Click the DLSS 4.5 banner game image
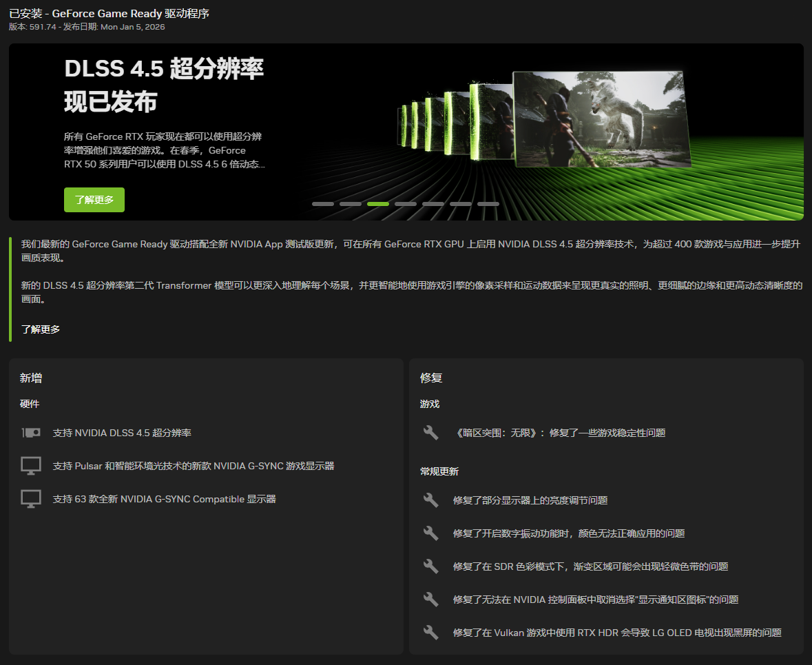The image size is (812, 665). (x=602, y=119)
